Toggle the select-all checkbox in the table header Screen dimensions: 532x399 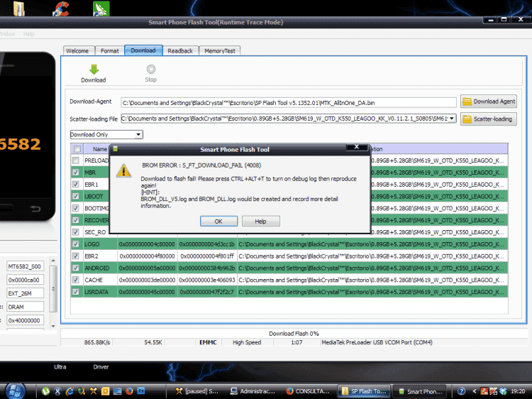click(77, 148)
